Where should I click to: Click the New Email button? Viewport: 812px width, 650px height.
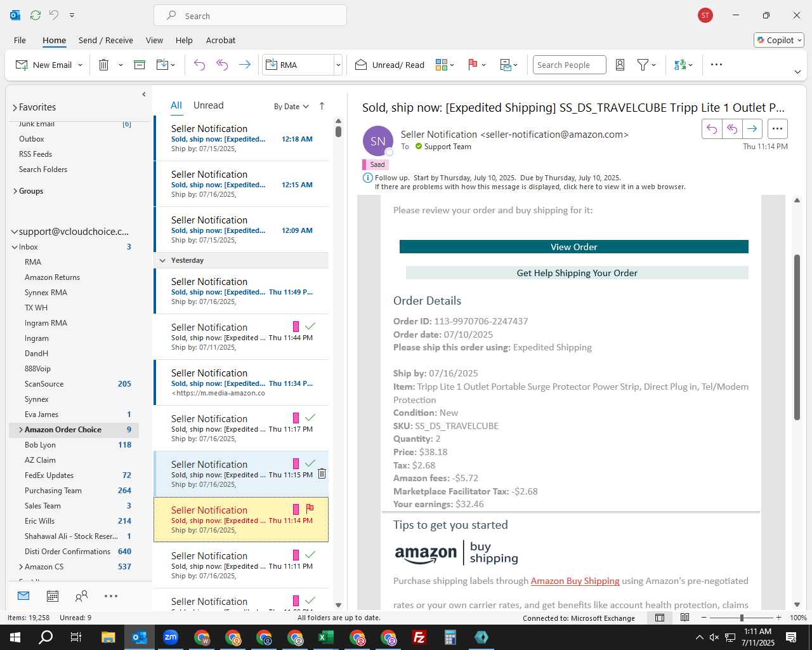(x=43, y=65)
